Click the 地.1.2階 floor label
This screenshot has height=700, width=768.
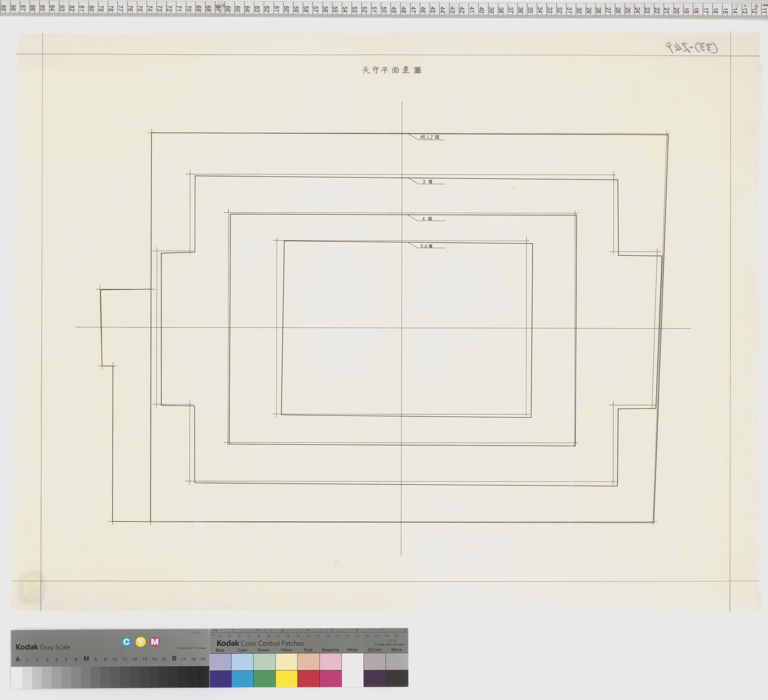click(429, 137)
